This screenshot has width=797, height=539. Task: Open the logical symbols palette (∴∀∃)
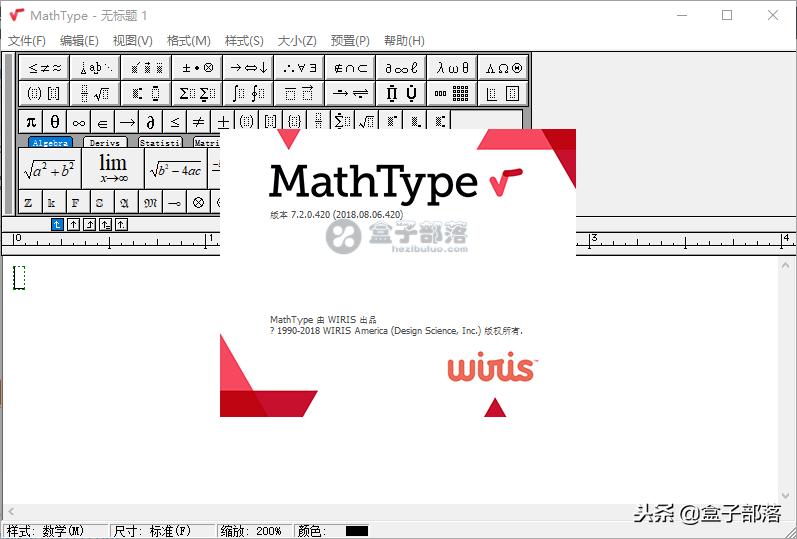(x=299, y=68)
